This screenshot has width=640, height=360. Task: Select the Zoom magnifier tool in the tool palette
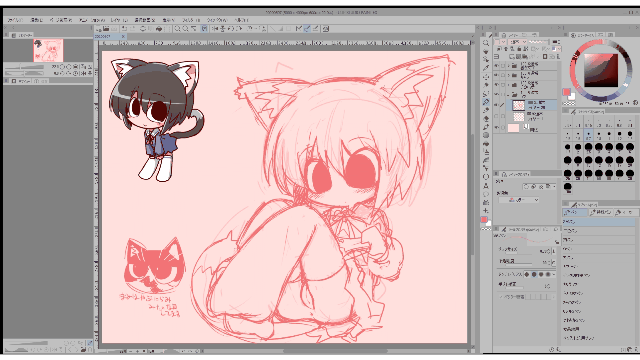pyautogui.click(x=486, y=43)
